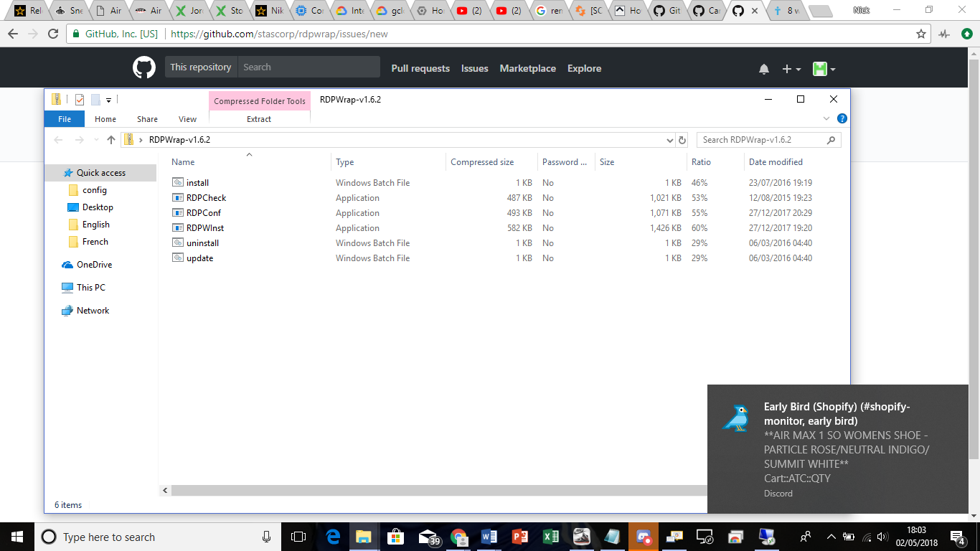This screenshot has height=551, width=980.
Task: Click the up-arrow to go to parent folder
Action: [x=111, y=140]
